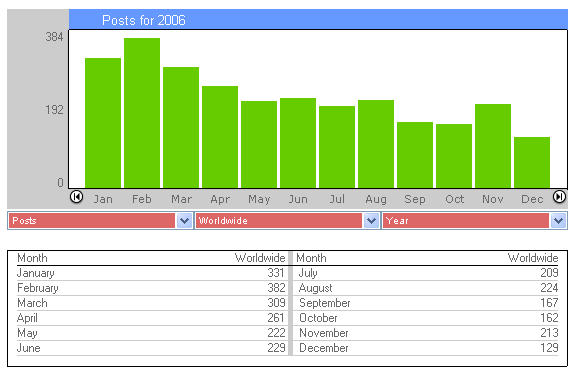Select the November bar in the chart
576x375 pixels.
point(493,146)
